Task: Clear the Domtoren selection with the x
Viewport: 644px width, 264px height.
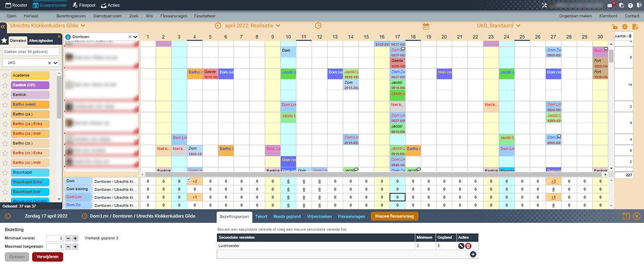Action: click(x=129, y=37)
